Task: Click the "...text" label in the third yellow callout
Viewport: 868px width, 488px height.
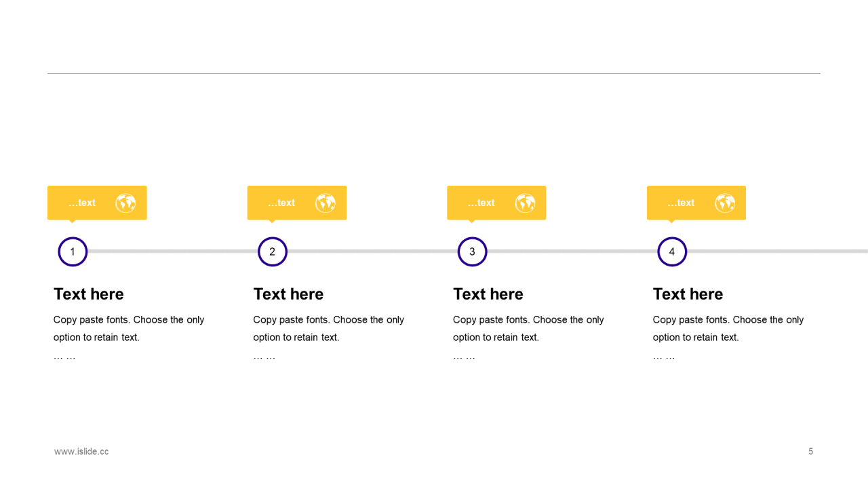Action: click(481, 203)
